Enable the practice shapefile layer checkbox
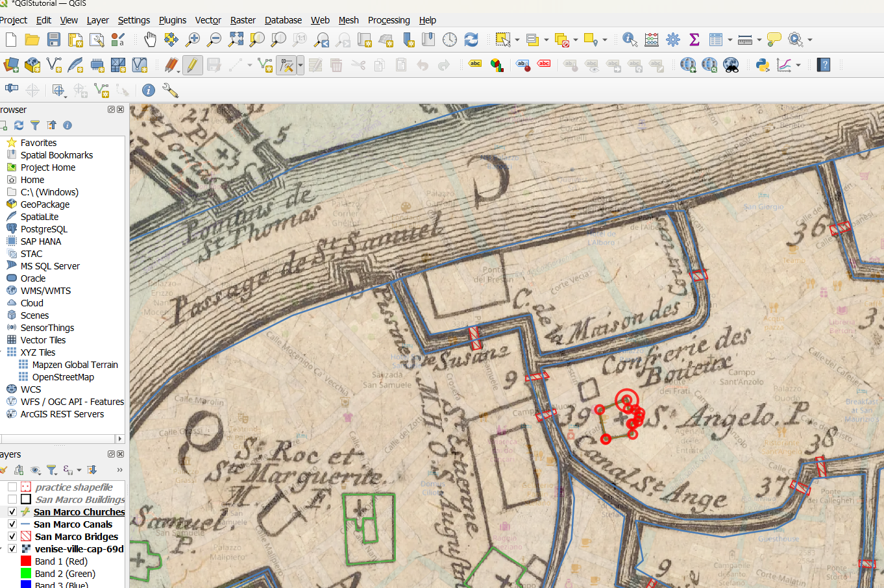884x588 pixels. click(x=12, y=487)
